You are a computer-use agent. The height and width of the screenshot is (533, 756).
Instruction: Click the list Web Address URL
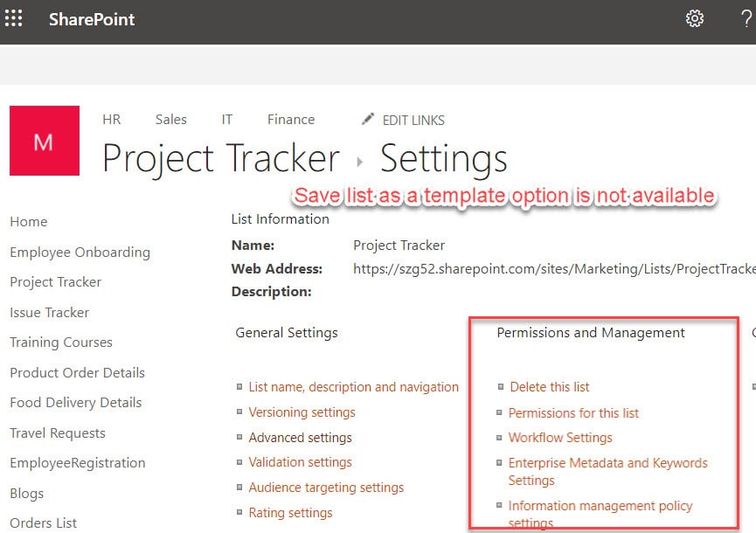pos(554,269)
